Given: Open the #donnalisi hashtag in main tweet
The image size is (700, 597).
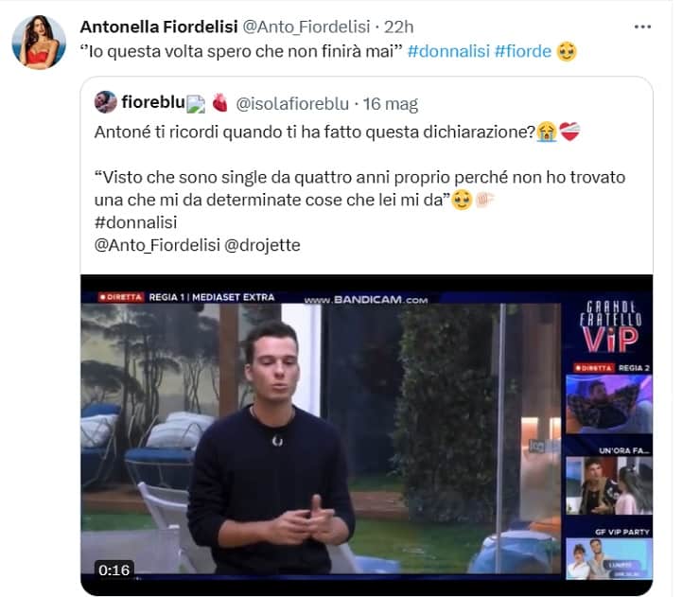Looking at the screenshot, I should pyautogui.click(x=448, y=51).
